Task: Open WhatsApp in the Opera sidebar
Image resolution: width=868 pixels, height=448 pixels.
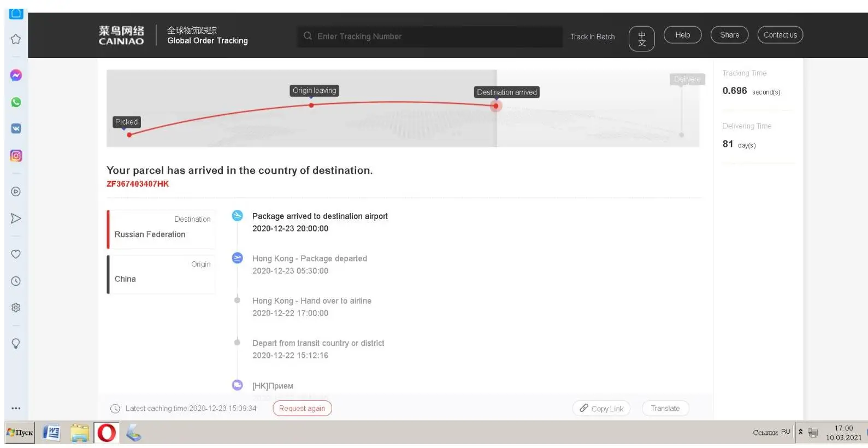Action: click(x=16, y=102)
